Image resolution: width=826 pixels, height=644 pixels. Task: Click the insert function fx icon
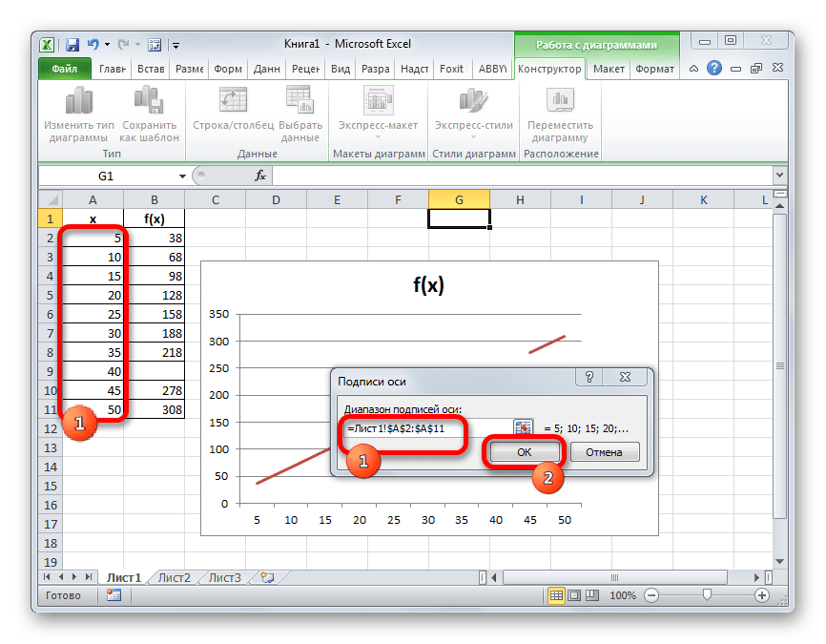tap(259, 176)
